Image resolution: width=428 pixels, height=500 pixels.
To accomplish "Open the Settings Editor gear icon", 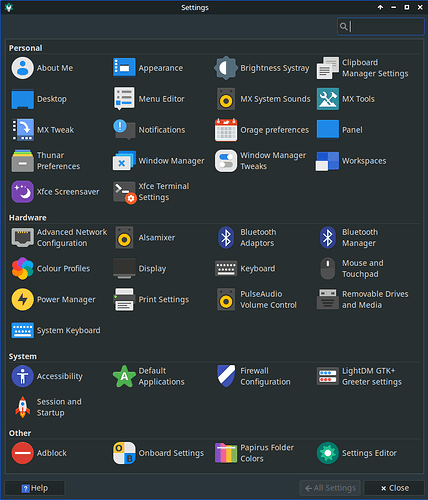I will pyautogui.click(x=328, y=453).
